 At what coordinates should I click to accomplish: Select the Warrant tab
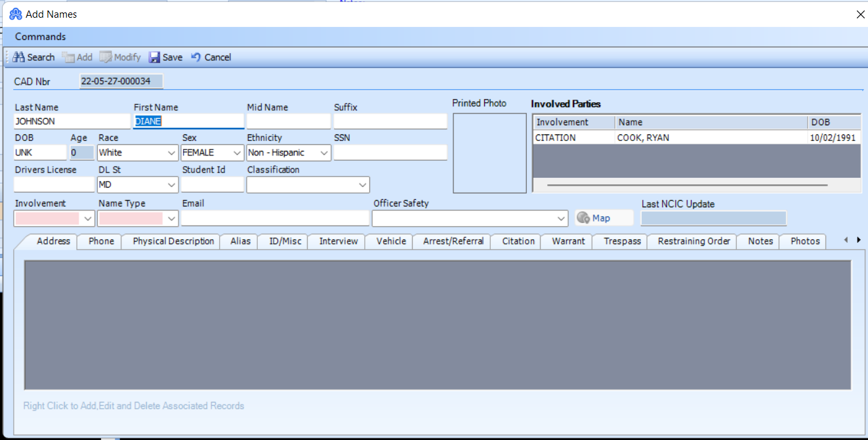[566, 241]
